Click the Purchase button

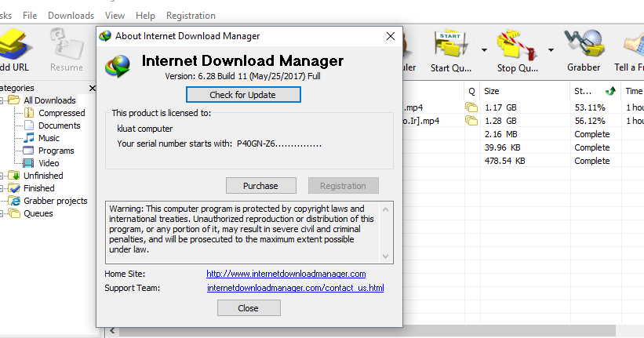260,186
